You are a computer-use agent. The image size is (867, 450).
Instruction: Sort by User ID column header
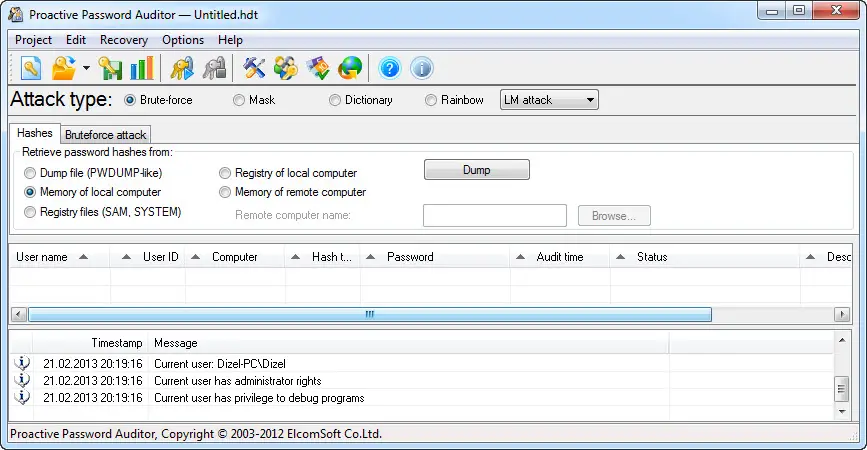(148, 257)
